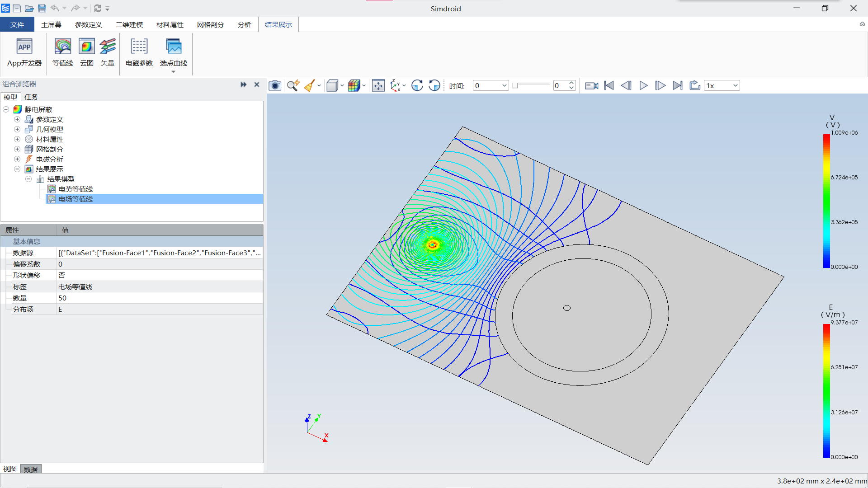Image resolution: width=868 pixels, height=488 pixels.
Task: Click the rotate counterclockwise view icon
Action: pos(434,85)
